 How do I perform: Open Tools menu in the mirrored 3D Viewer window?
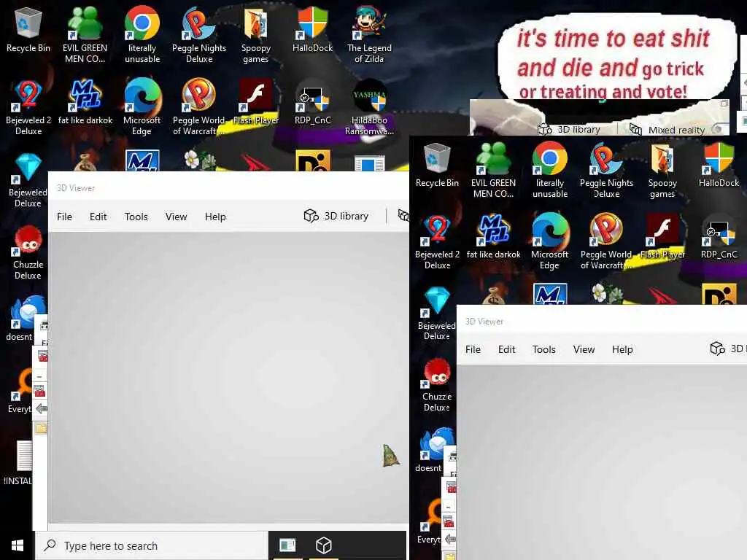(544, 349)
